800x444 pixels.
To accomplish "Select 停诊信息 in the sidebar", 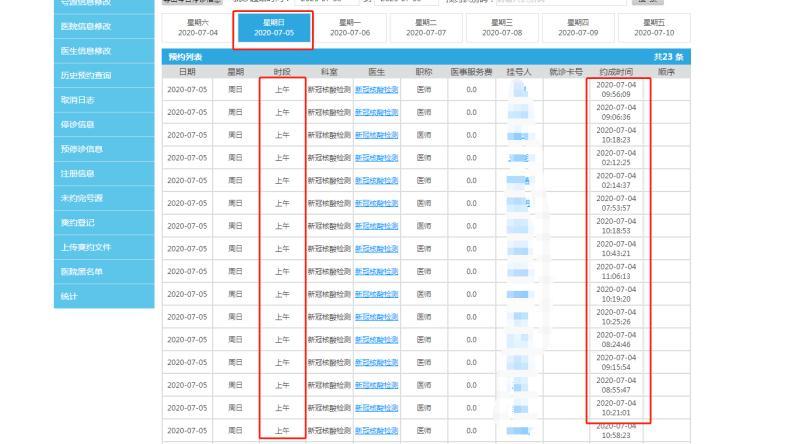I will [104, 125].
